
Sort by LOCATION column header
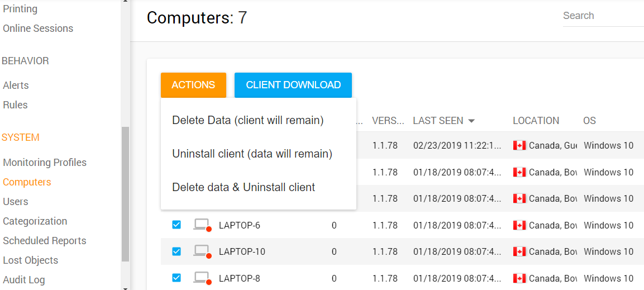coord(536,121)
